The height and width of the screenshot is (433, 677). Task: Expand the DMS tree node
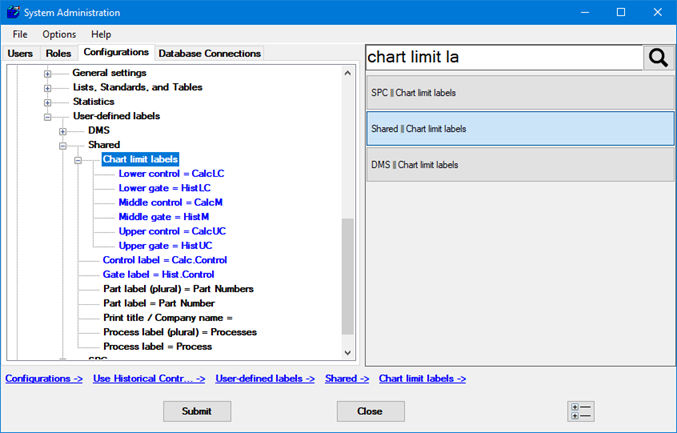[63, 131]
